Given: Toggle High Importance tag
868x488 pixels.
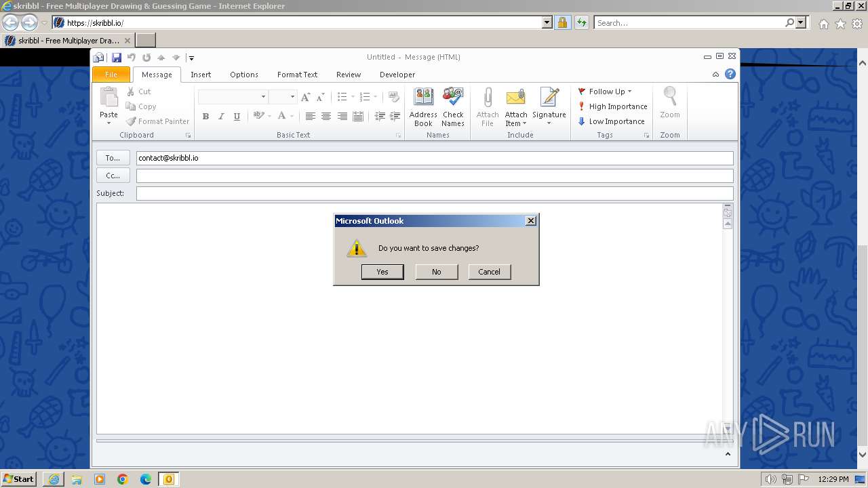Looking at the screenshot, I should 613,106.
